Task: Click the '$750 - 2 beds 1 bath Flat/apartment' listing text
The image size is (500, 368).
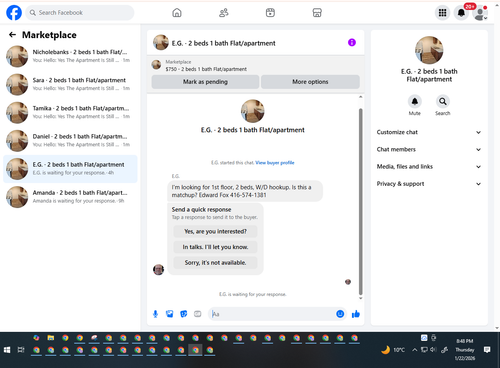Action: coord(206,69)
